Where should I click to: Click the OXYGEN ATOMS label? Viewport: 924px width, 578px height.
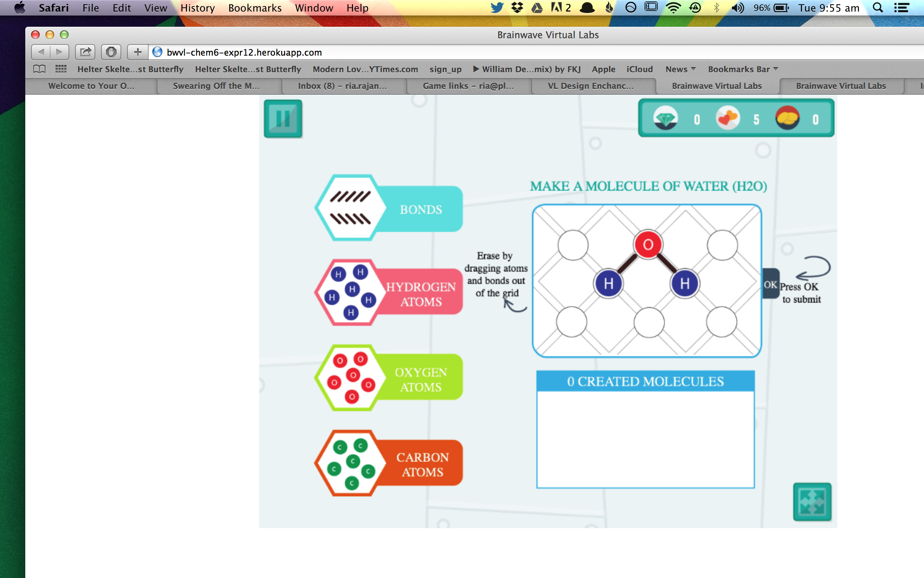pos(421,380)
